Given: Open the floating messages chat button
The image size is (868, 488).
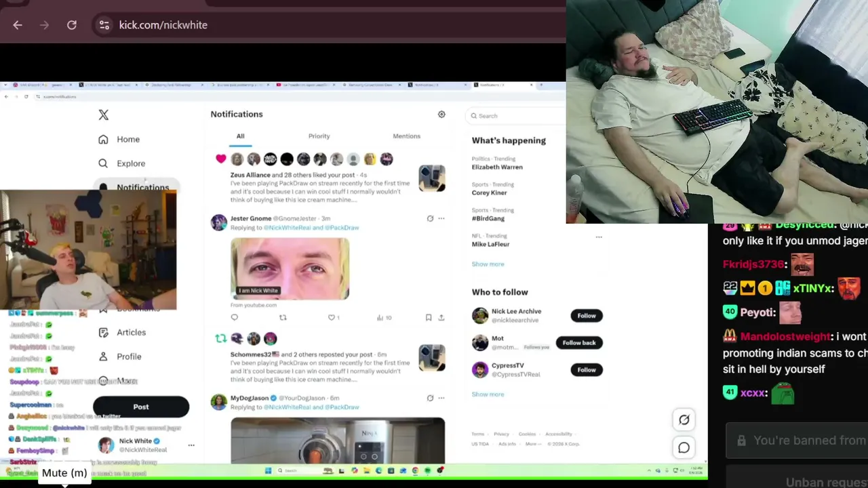Looking at the screenshot, I should 684,447.
